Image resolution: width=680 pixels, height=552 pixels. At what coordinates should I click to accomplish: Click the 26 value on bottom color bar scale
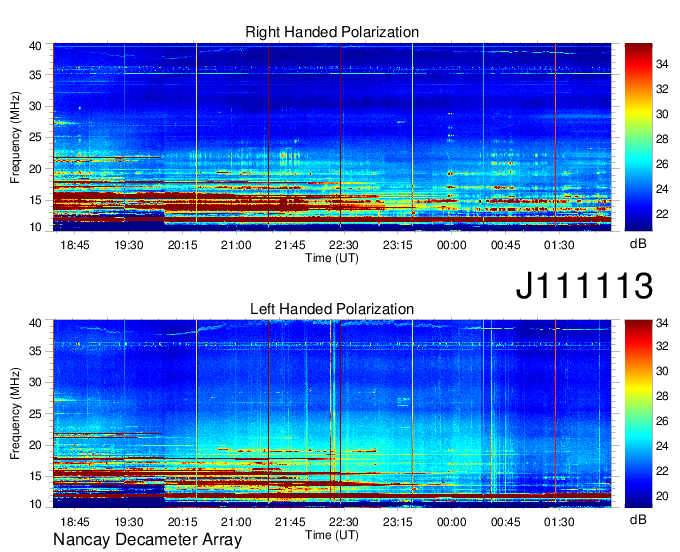[662, 421]
